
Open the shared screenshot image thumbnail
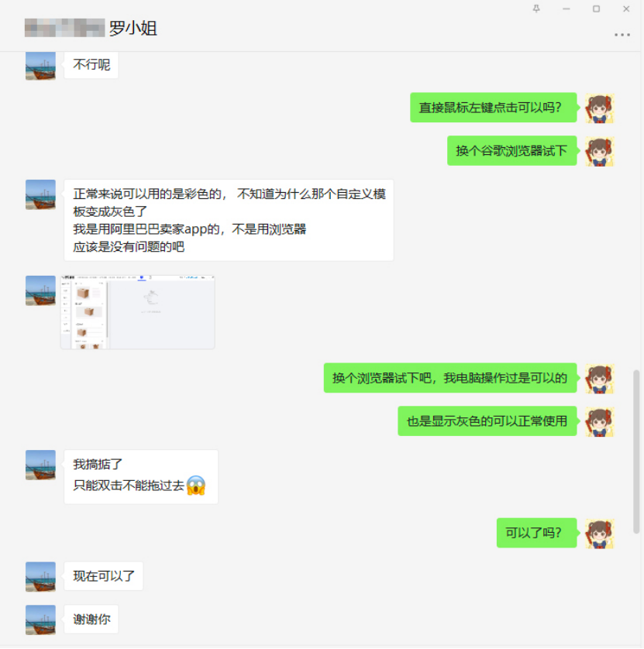[138, 312]
